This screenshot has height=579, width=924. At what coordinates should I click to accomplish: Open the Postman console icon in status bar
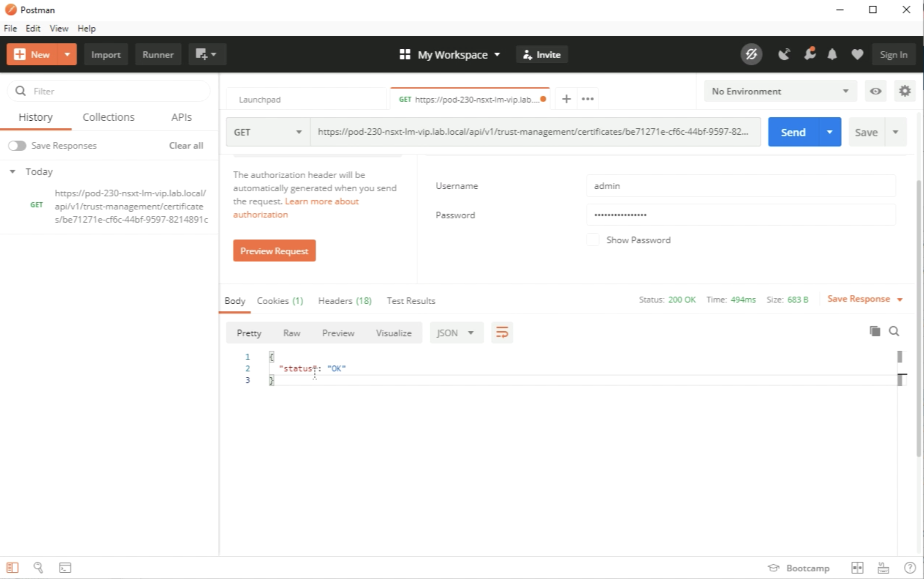click(65, 567)
